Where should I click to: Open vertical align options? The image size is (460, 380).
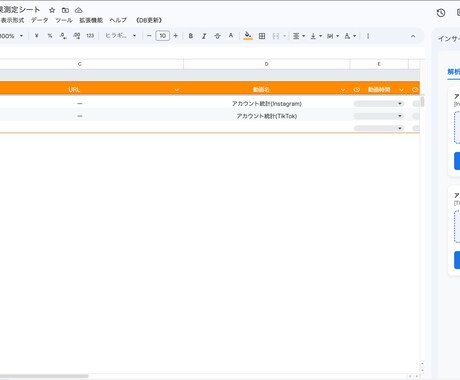click(316, 36)
